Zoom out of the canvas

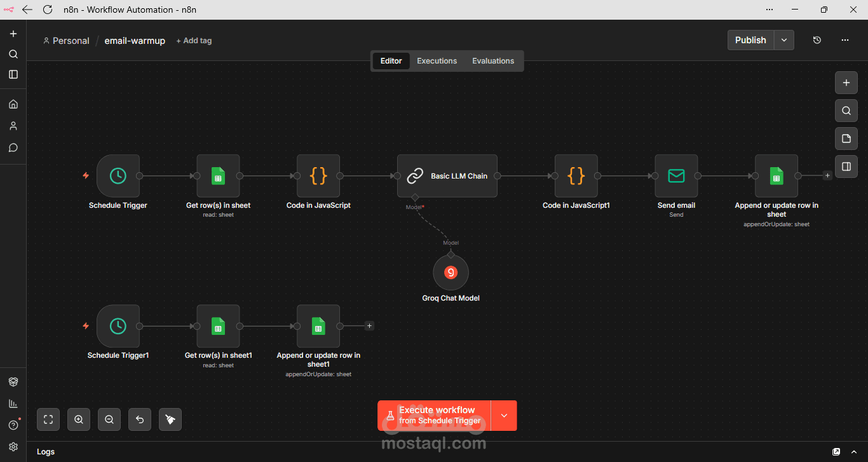109,419
